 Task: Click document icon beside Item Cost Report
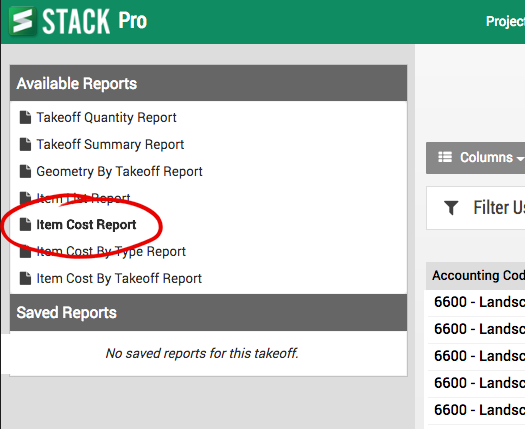25,224
